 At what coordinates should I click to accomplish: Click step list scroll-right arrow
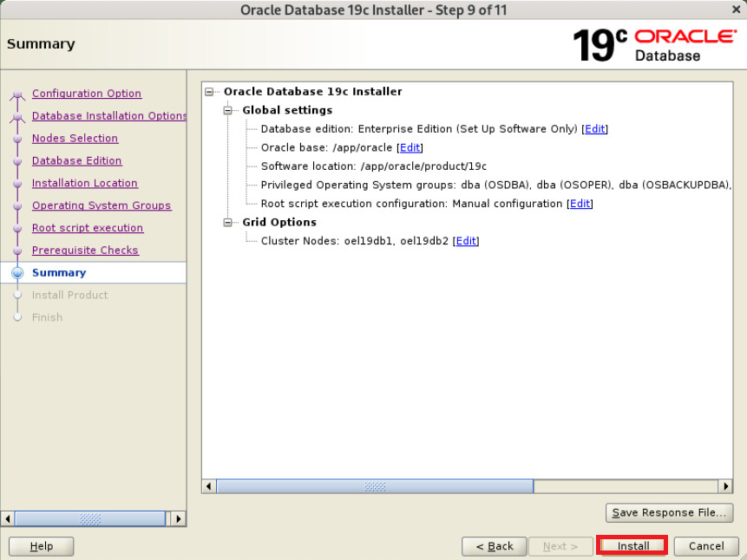[x=178, y=518]
